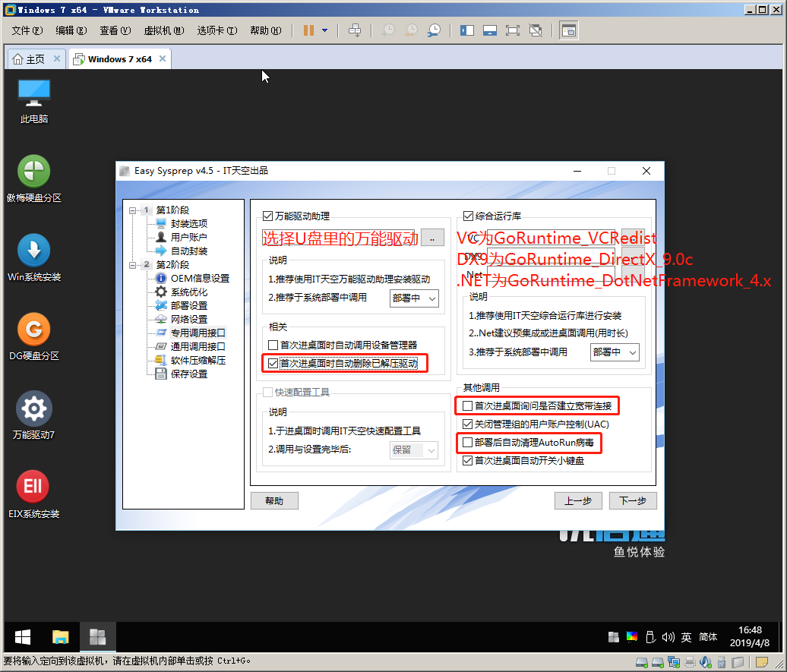This screenshot has height=672, width=787.
Task: Select OEM信息设置 tree item
Action: 200,279
